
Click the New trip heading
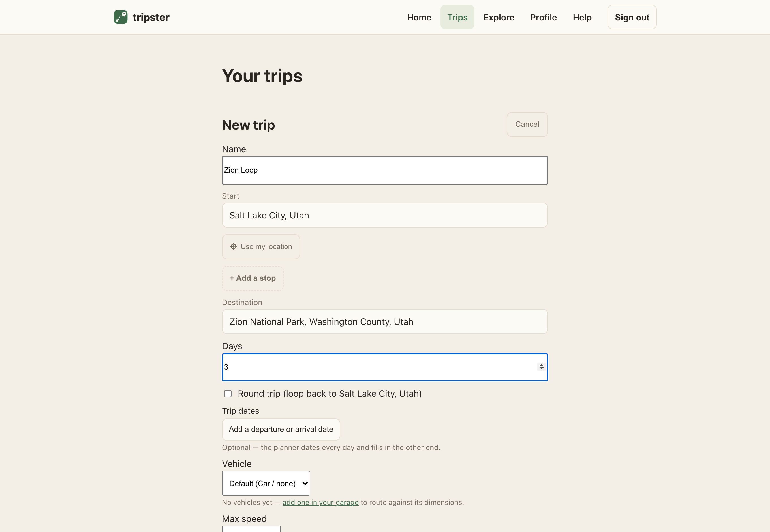pyautogui.click(x=249, y=125)
